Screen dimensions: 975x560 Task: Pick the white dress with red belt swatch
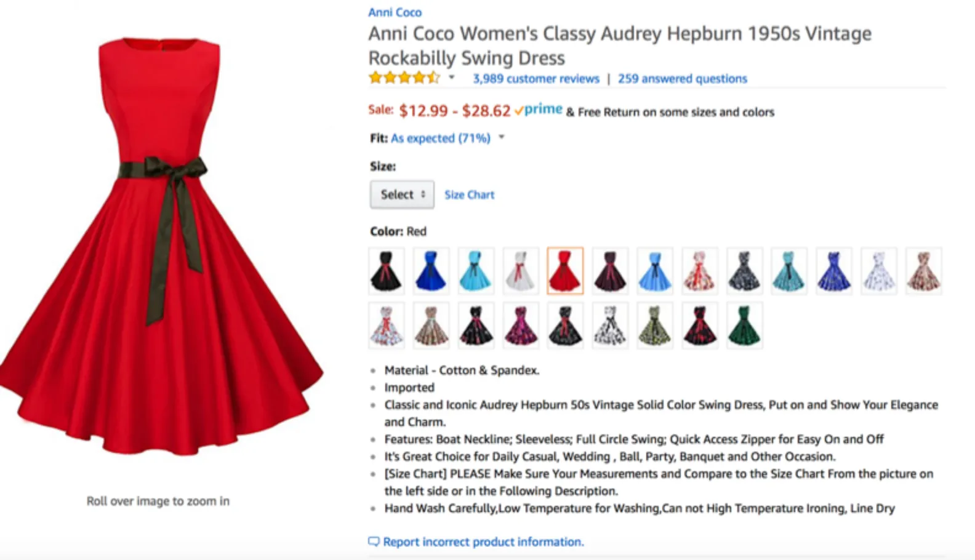point(521,271)
